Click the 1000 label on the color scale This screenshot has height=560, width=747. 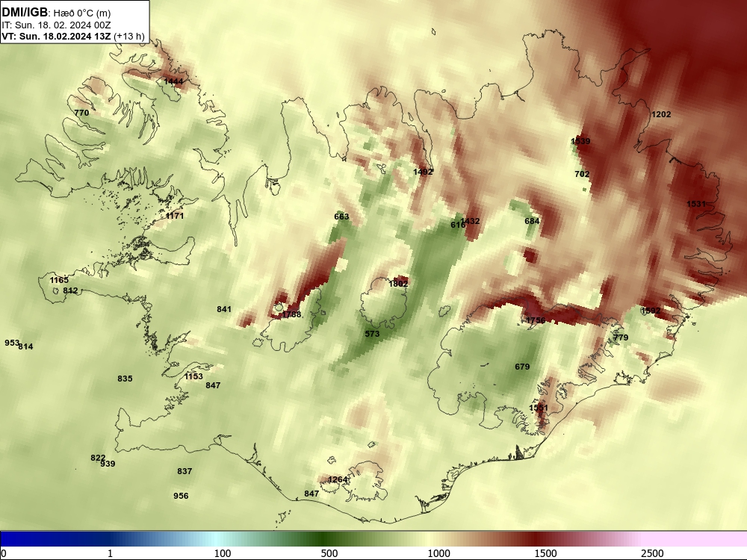coord(438,553)
